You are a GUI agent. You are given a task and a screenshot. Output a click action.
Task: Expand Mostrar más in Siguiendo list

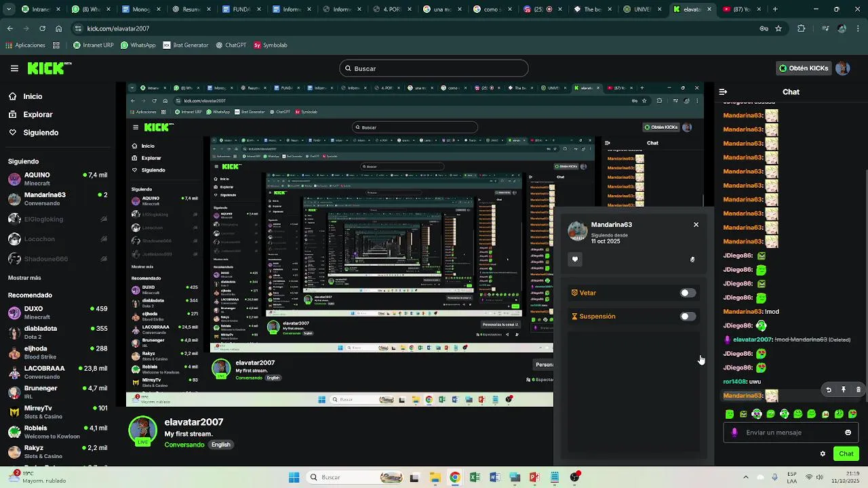24,278
